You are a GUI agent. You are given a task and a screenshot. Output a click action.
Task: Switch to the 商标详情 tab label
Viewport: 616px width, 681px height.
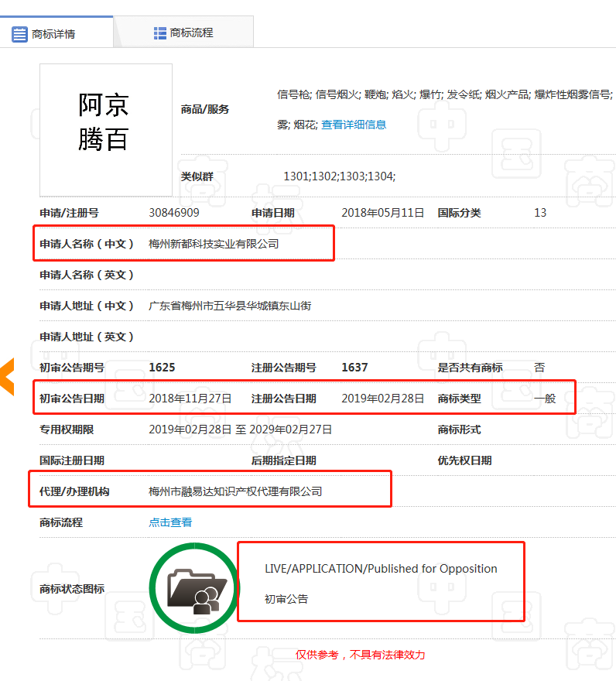[x=53, y=34]
